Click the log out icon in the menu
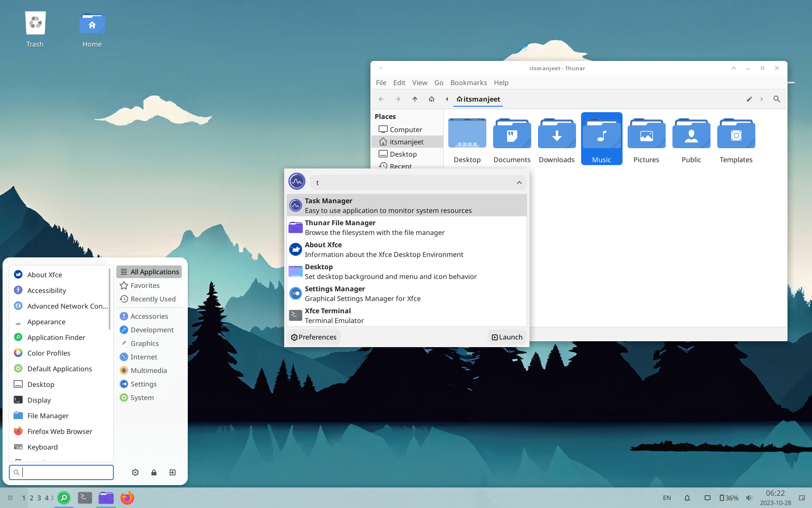Viewport: 812px width, 508px height. click(173, 472)
